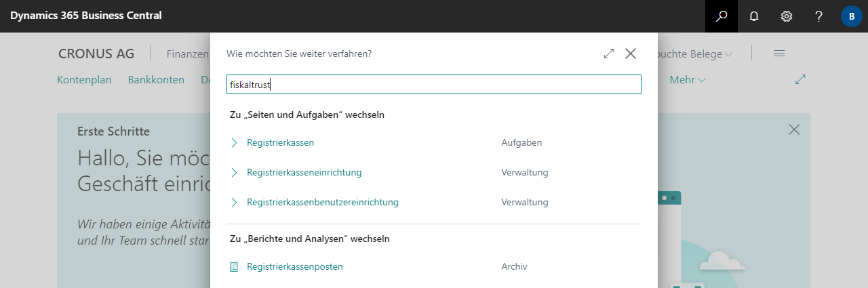This screenshot has width=868, height=288.
Task: Click the chevron beside Registrierkasseneinrichtung
Action: pos(235,172)
